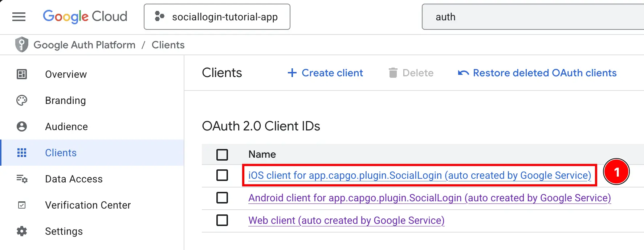
Task: Click the Delete trash icon
Action: (393, 73)
